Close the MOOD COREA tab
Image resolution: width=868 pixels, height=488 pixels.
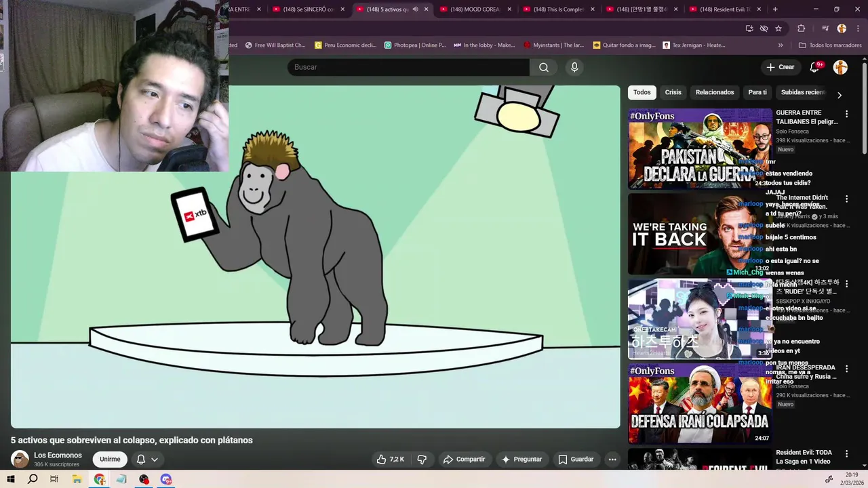click(509, 9)
